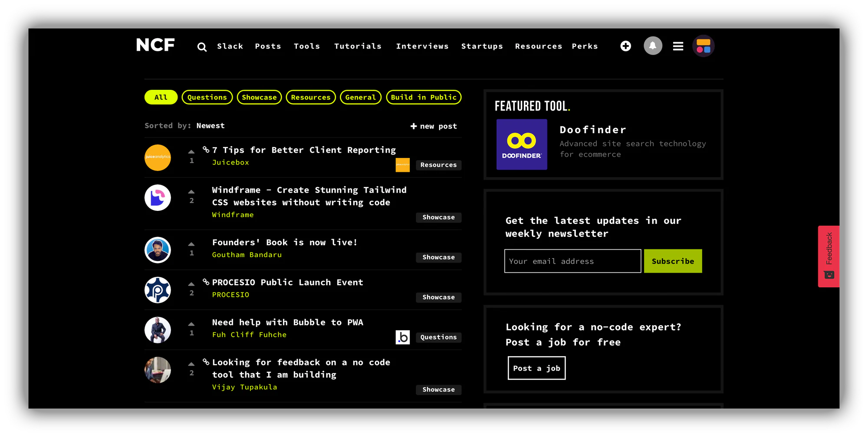Upvote the Founders' Book post
The width and height of the screenshot is (868, 437).
click(x=191, y=244)
